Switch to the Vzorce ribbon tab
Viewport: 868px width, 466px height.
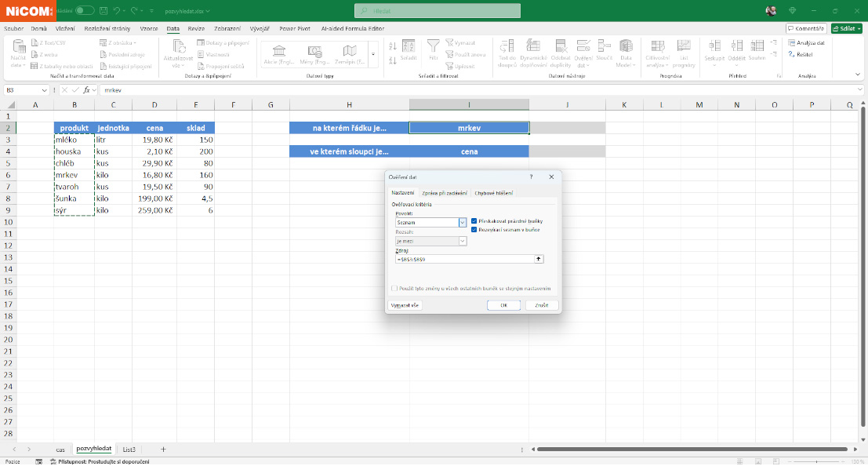click(148, 28)
